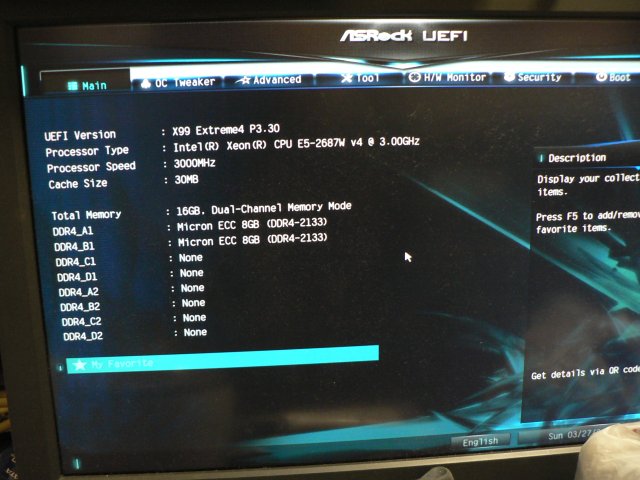Click the 30MB cache value
Screen dimensions: 640x480
(187, 180)
